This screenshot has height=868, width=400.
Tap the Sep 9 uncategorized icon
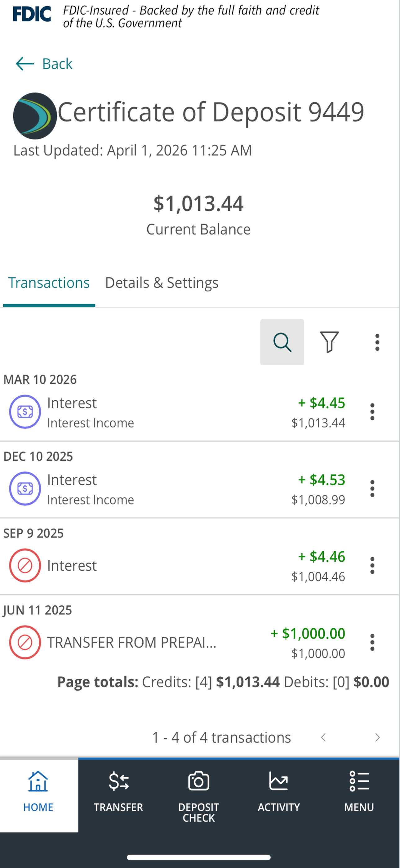click(25, 565)
